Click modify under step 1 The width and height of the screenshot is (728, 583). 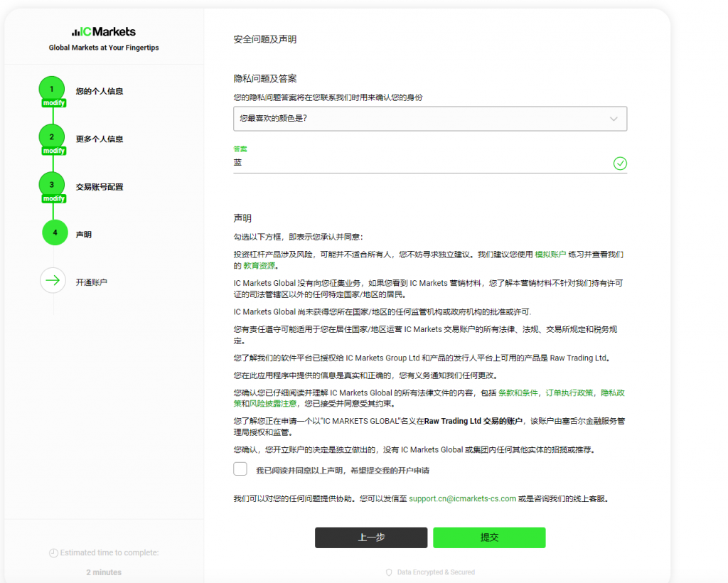point(54,103)
